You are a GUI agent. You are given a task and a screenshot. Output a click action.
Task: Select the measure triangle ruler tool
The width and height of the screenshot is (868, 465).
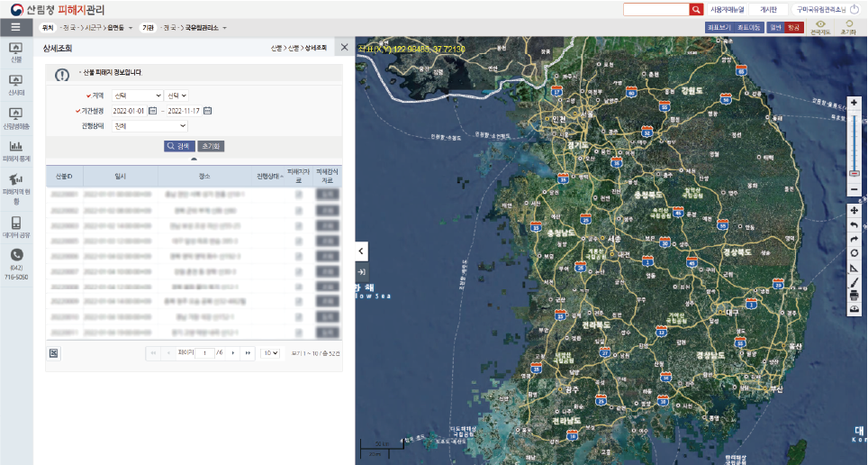[854, 269]
